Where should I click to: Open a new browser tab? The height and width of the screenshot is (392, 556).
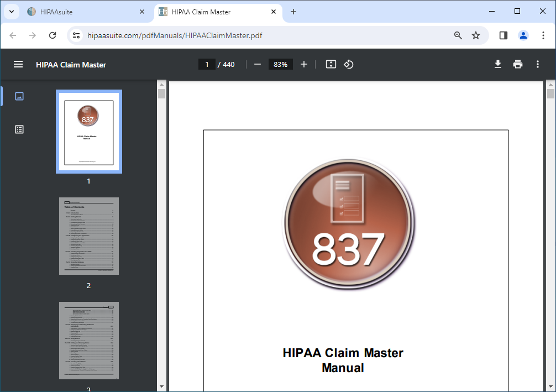(x=293, y=12)
